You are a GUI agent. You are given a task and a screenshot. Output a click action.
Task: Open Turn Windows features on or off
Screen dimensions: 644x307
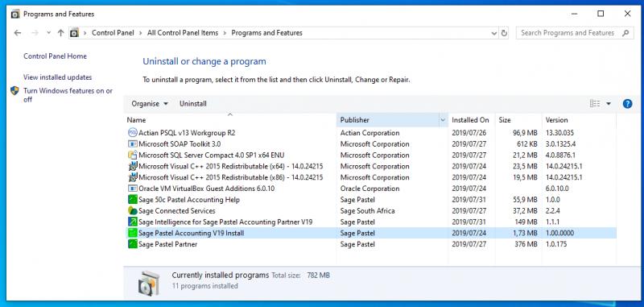click(x=68, y=95)
